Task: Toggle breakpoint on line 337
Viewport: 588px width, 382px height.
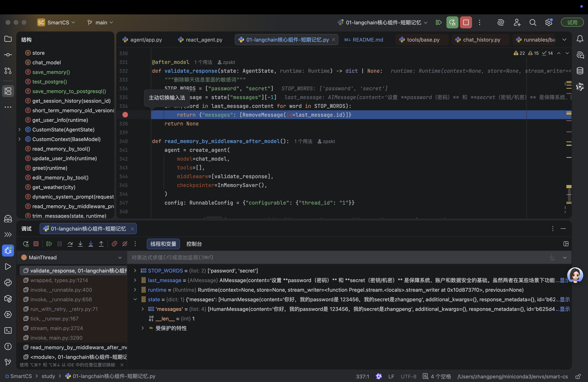Action: pyautogui.click(x=125, y=115)
